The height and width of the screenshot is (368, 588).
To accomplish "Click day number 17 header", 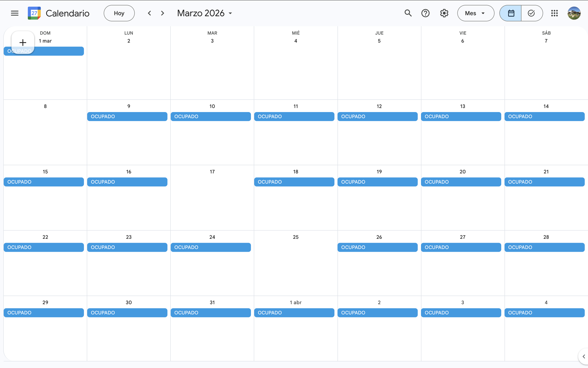I will point(212,172).
